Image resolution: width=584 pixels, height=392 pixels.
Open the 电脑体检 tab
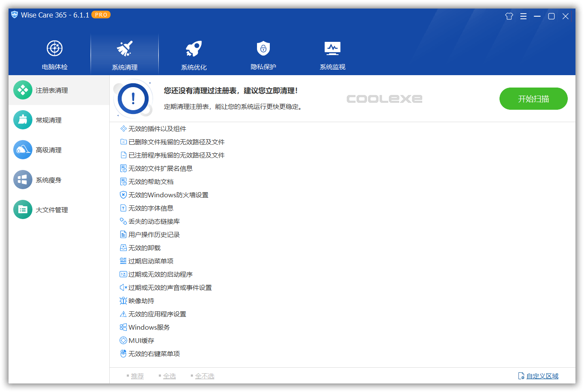tap(55, 55)
